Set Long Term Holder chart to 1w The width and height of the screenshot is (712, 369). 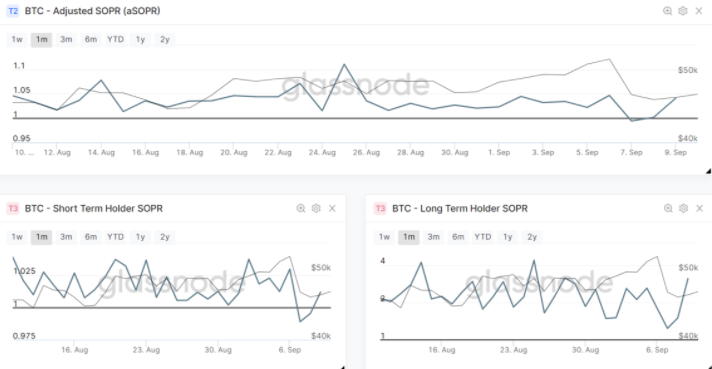(x=384, y=237)
